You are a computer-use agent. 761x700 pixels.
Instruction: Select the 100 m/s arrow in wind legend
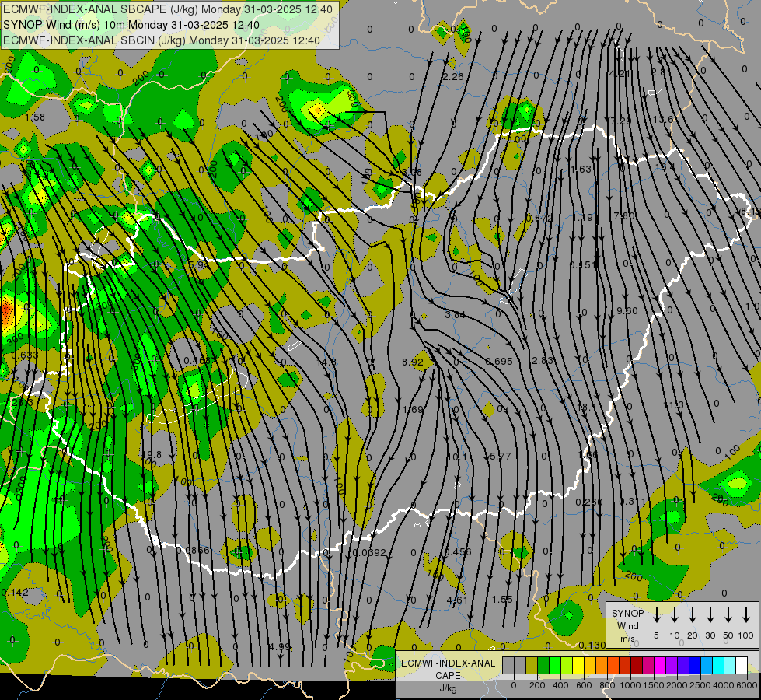(746, 615)
